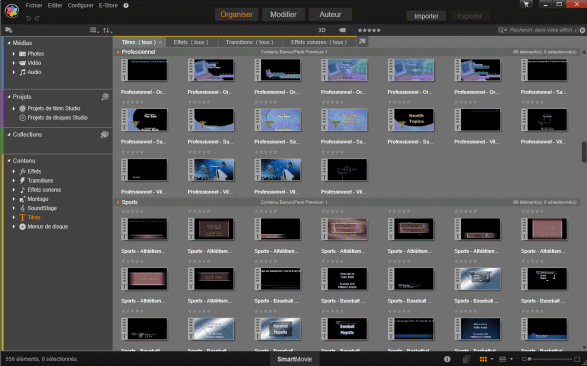Switch to thumbnail grid view
Viewport: 587px width, 366px height.
[x=483, y=359]
